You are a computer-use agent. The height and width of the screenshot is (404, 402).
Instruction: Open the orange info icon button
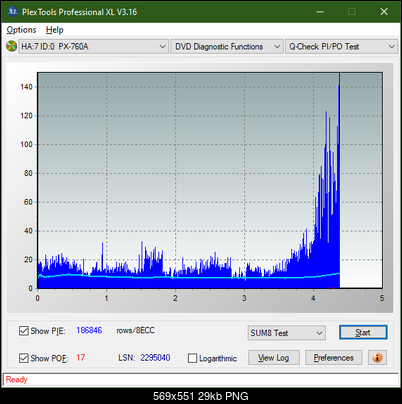point(377,358)
